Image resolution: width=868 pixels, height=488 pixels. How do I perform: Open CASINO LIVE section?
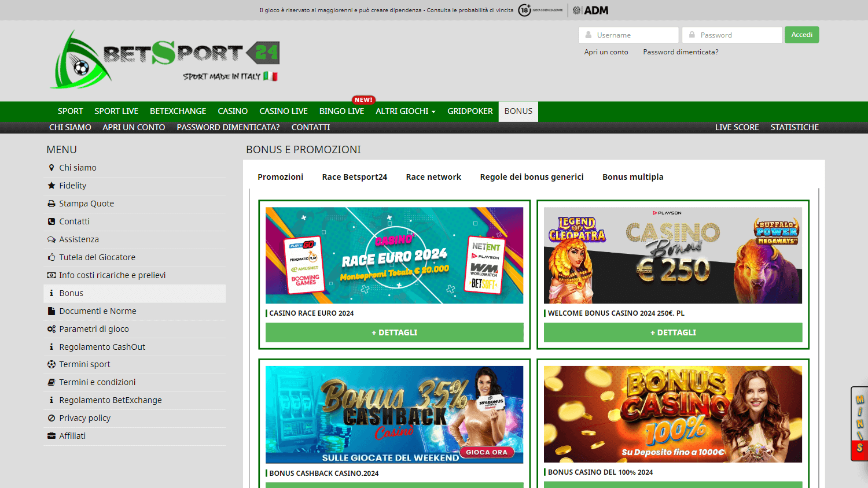pyautogui.click(x=284, y=111)
